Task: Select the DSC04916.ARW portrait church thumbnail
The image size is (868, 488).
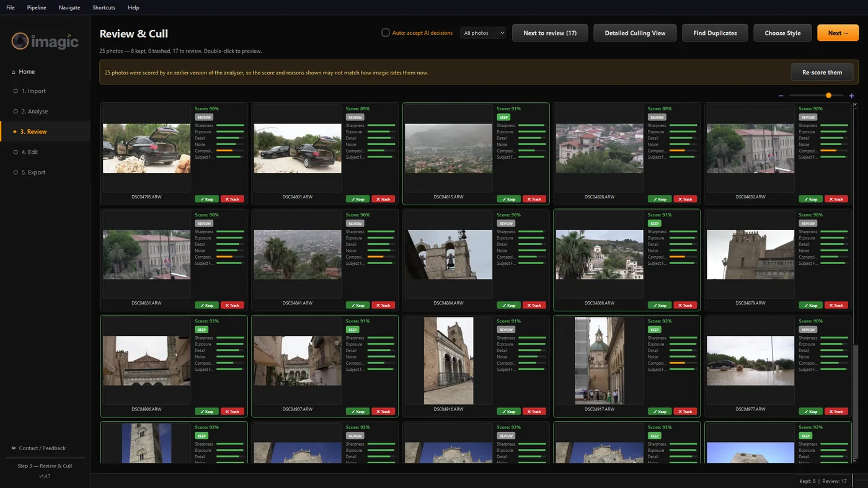Action: (449, 361)
